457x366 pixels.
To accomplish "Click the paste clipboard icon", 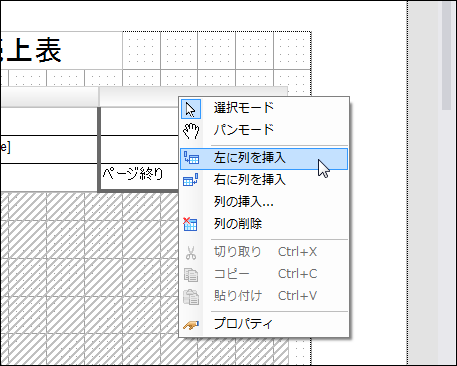I will 191,297.
